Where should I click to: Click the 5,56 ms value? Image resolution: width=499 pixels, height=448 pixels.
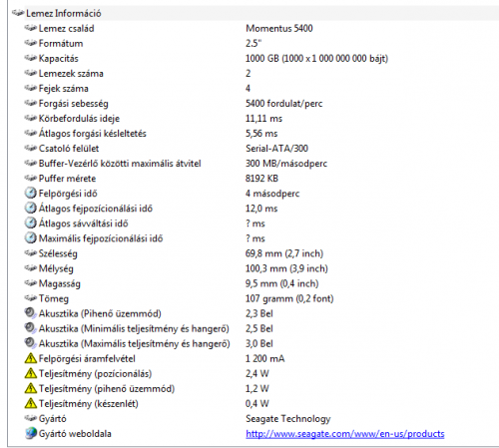click(261, 134)
